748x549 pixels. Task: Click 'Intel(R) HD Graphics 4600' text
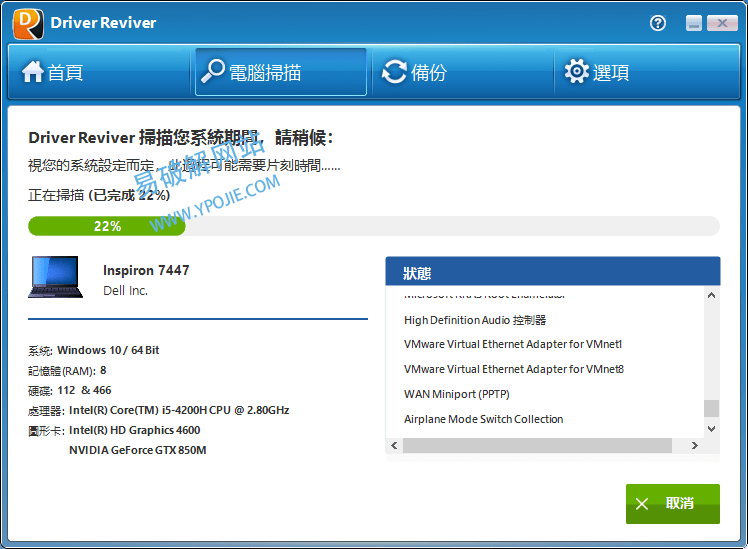coord(135,430)
